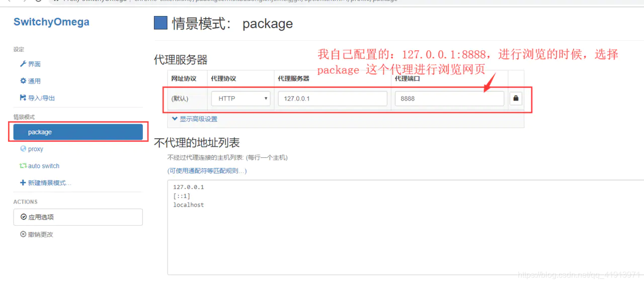Click the checkmark icon on 应用选项

tap(24, 217)
